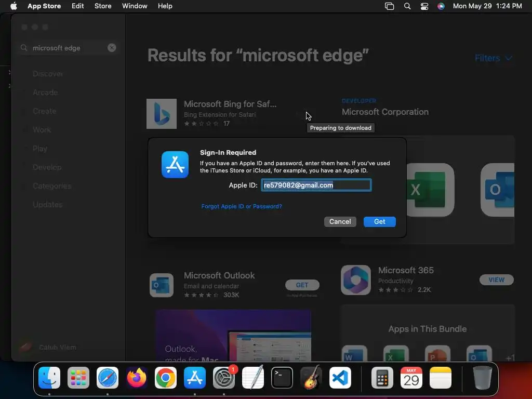Open Microsoft Bing for Safari app icon
This screenshot has width=532, height=399.
(x=162, y=114)
